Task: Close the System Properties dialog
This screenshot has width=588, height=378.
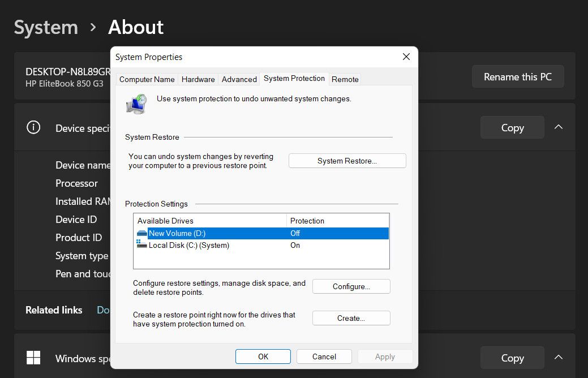Action: 406,57
